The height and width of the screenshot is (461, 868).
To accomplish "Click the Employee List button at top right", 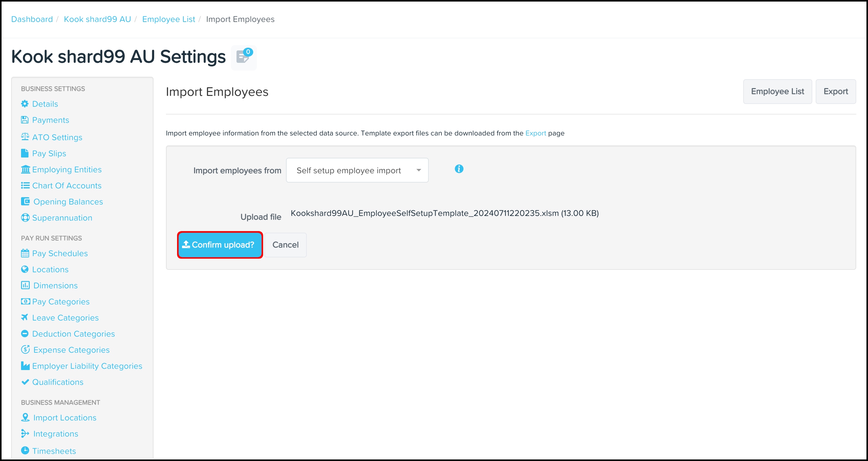I will coord(778,91).
